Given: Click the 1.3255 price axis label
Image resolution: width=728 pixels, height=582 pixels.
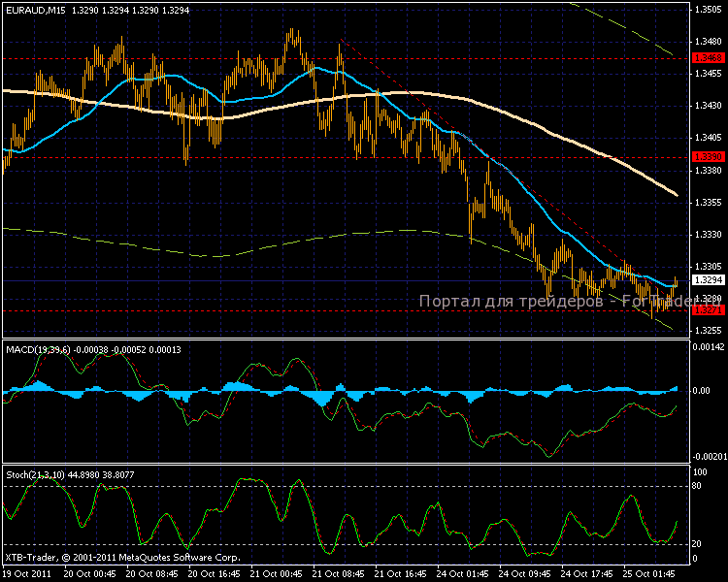Looking at the screenshot, I should pyautogui.click(x=707, y=331).
